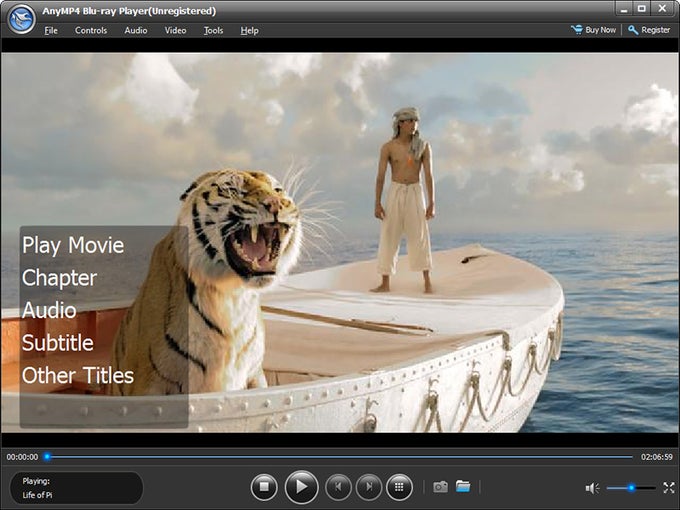The height and width of the screenshot is (510, 680).
Task: Minimize the player window
Action: coord(624,8)
